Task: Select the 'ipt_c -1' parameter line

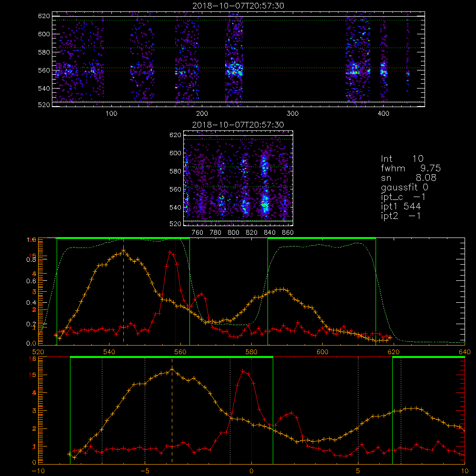Action: pyautogui.click(x=403, y=197)
